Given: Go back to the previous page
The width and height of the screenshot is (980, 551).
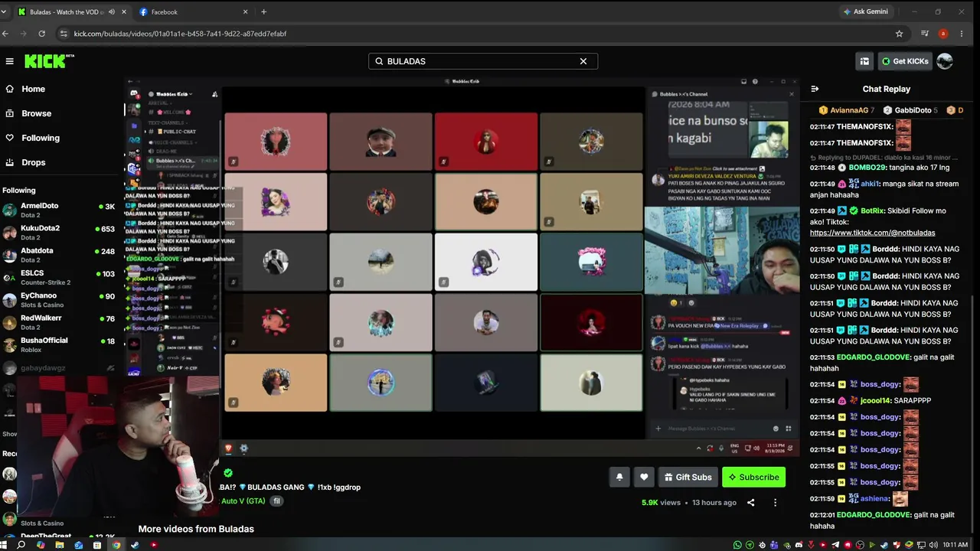Looking at the screenshot, I should (5, 34).
